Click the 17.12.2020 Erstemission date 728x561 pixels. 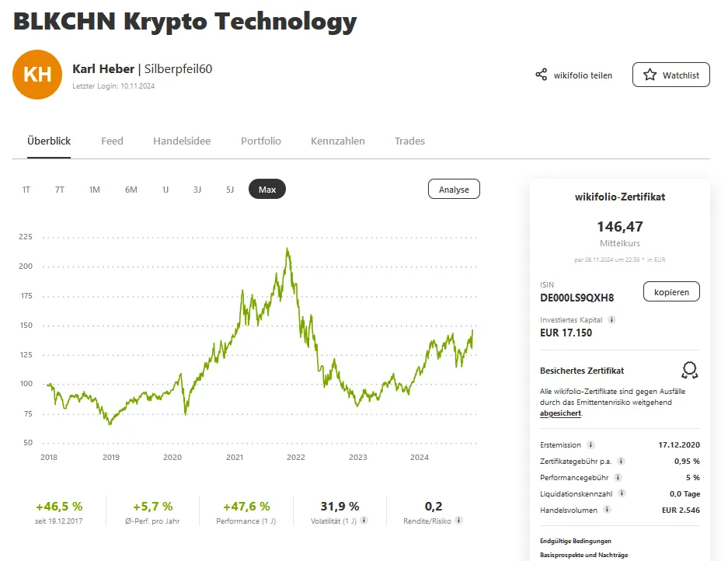click(679, 445)
